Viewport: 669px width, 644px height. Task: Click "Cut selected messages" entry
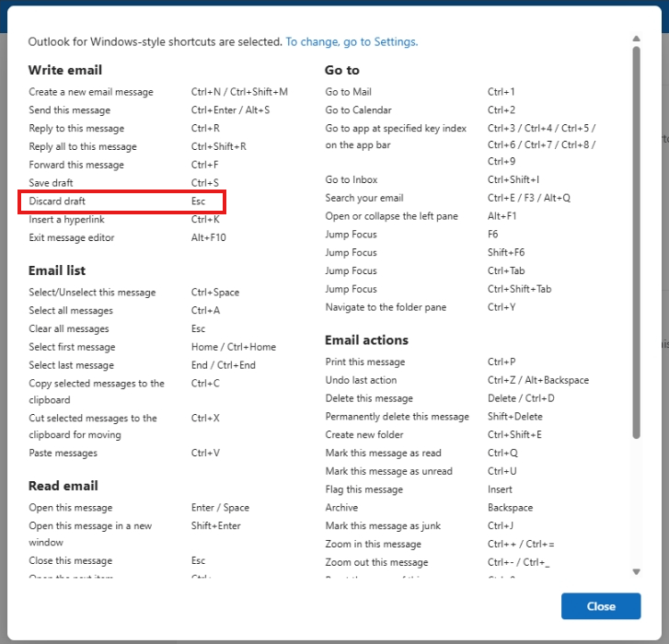(x=93, y=427)
